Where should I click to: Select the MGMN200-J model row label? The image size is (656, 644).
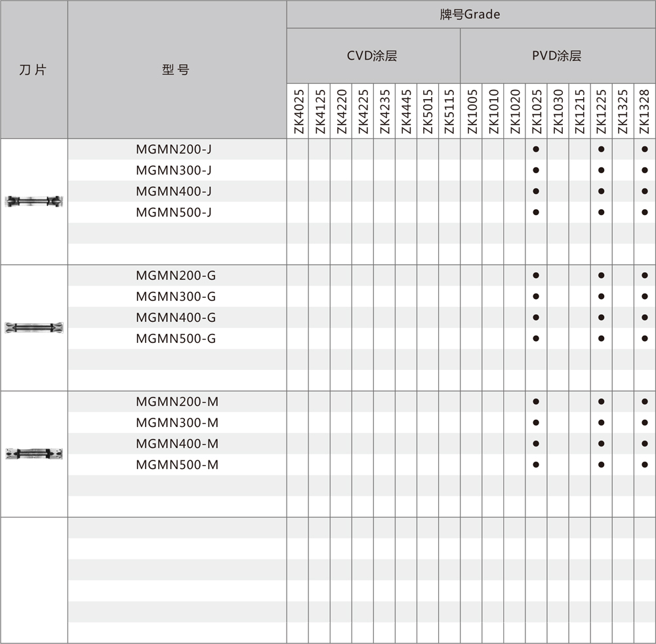point(174,149)
